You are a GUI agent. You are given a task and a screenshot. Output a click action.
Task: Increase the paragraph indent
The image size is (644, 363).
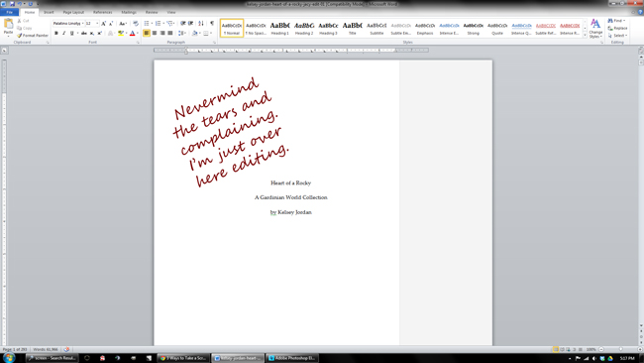(190, 24)
